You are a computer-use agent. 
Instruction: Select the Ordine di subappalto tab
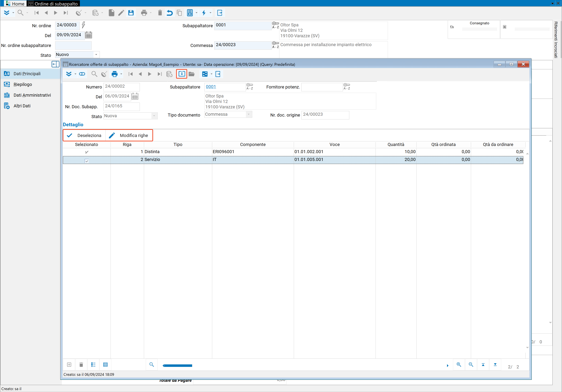pos(53,3)
